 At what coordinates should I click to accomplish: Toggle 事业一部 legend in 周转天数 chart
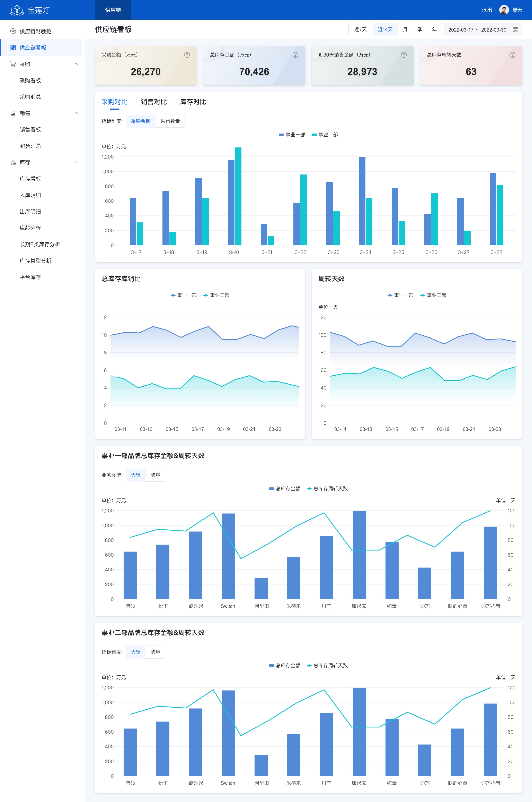click(x=401, y=295)
